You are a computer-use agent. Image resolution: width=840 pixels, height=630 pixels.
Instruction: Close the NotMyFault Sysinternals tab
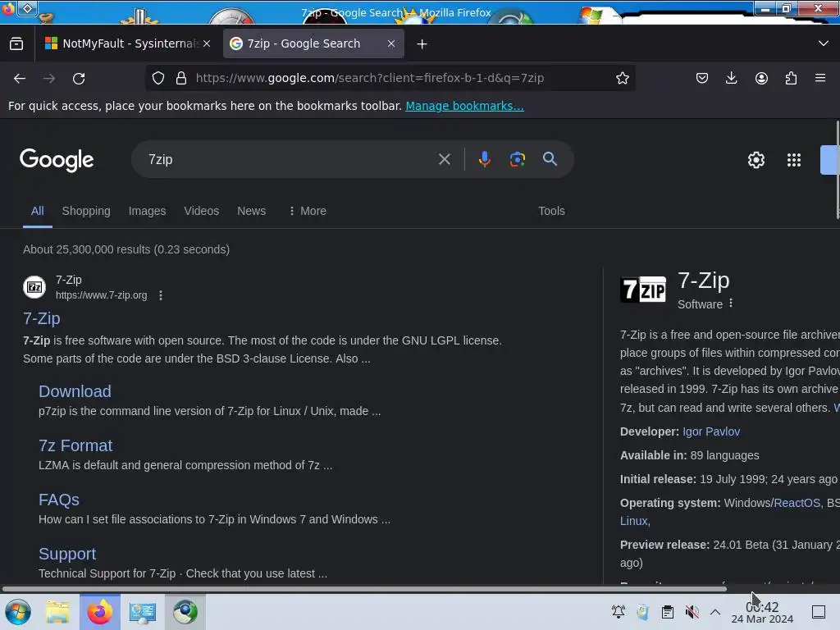point(207,44)
